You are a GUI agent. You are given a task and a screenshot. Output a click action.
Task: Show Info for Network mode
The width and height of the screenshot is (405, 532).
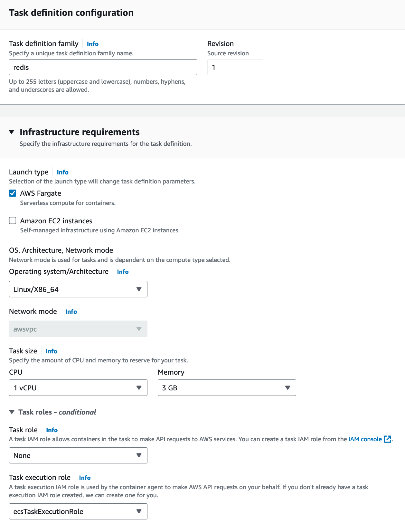(71, 312)
